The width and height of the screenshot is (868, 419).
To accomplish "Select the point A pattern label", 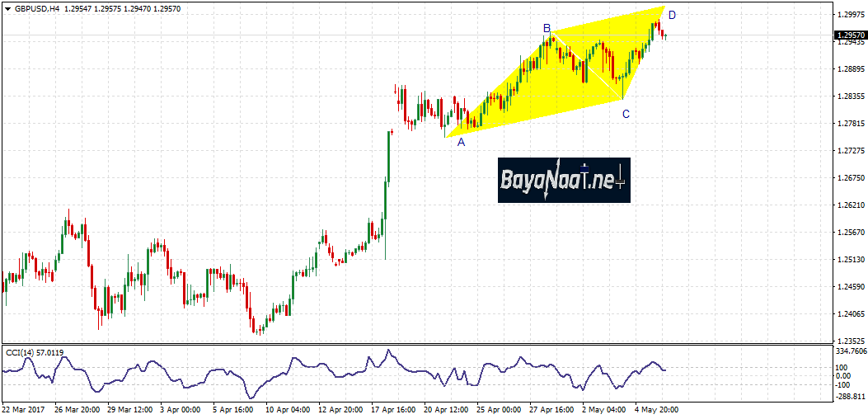I will click(461, 142).
